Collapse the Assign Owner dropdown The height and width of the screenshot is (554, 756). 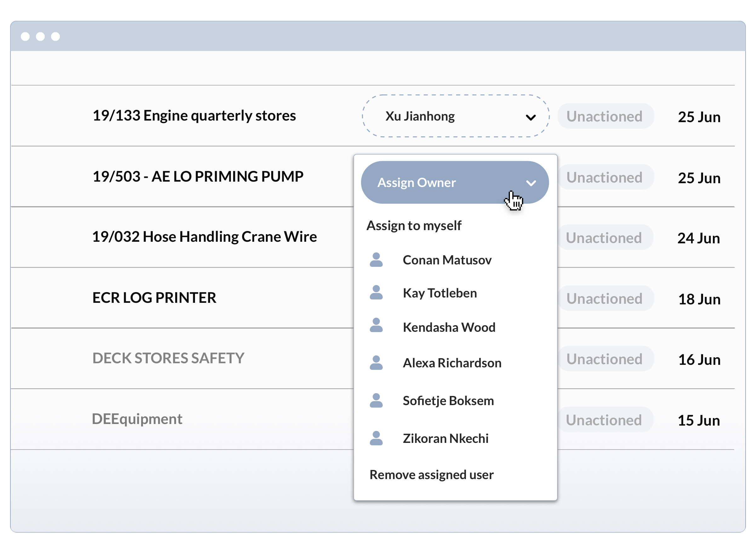(455, 183)
